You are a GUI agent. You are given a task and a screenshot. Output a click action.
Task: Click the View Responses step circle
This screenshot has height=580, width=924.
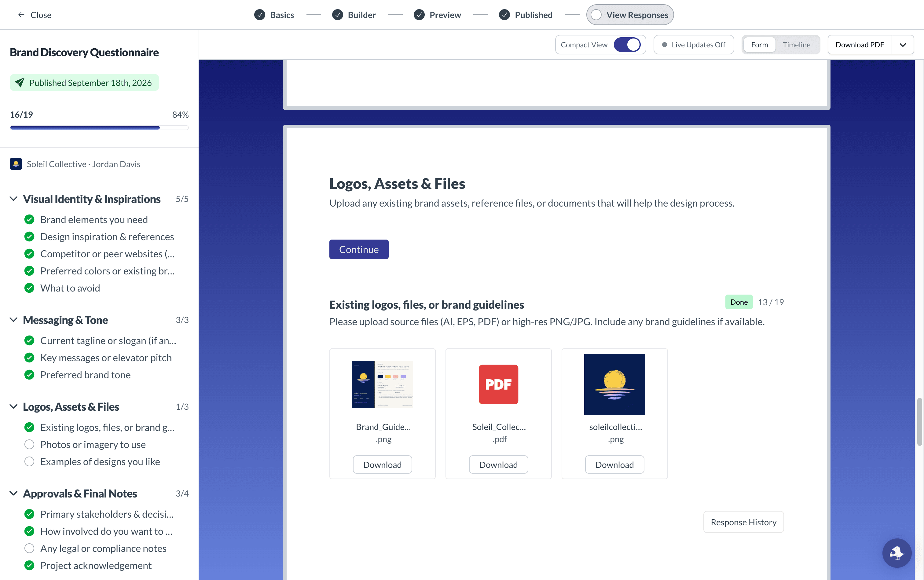596,15
